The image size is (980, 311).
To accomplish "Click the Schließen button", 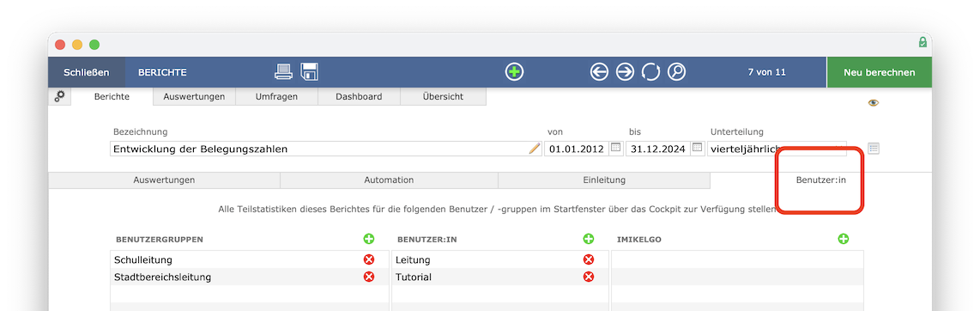I will [87, 72].
